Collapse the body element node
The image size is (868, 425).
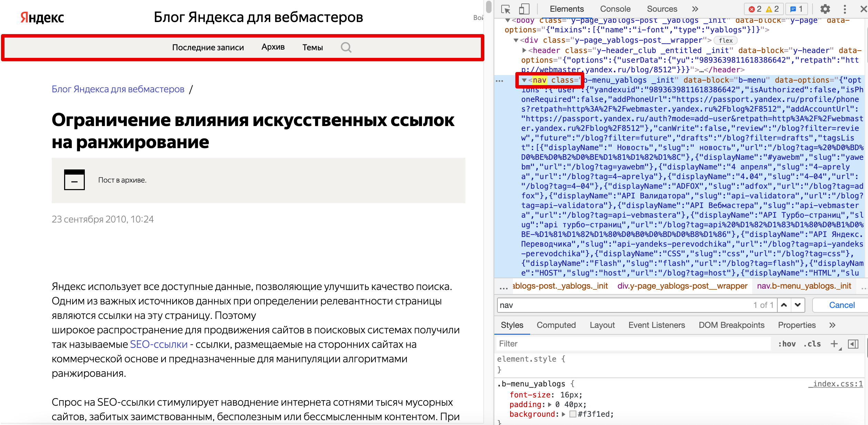(x=508, y=20)
